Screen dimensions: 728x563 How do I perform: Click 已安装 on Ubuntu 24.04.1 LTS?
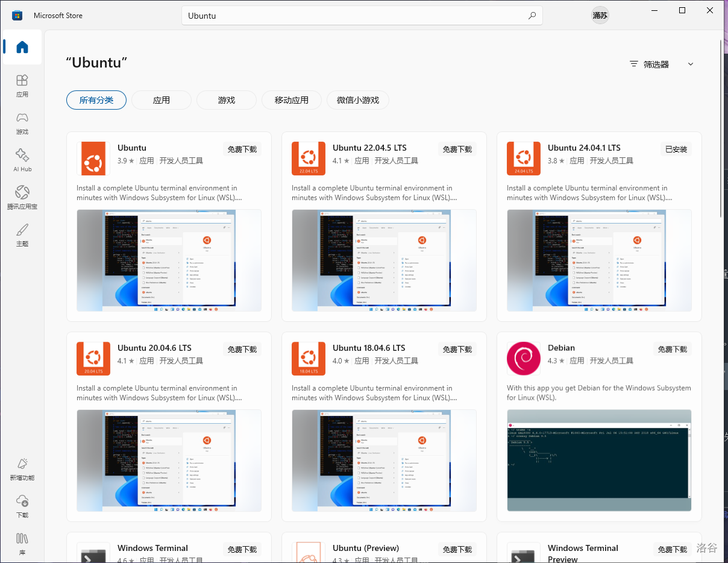676,149
